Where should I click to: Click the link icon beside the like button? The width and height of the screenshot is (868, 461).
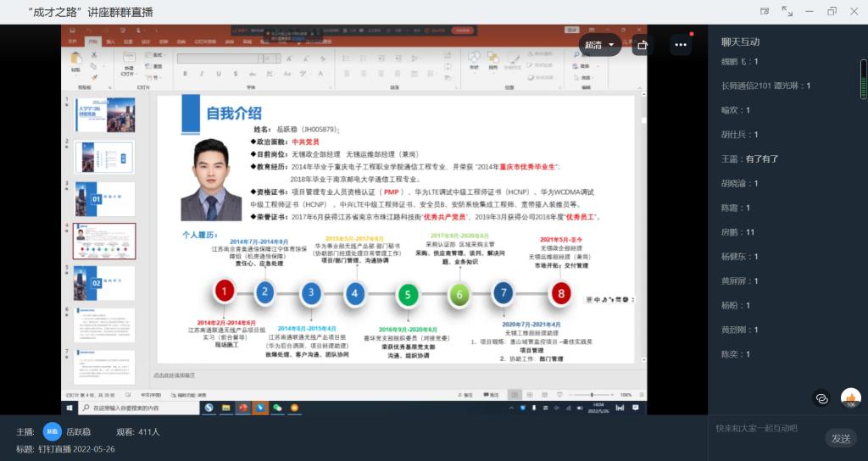pos(821,397)
